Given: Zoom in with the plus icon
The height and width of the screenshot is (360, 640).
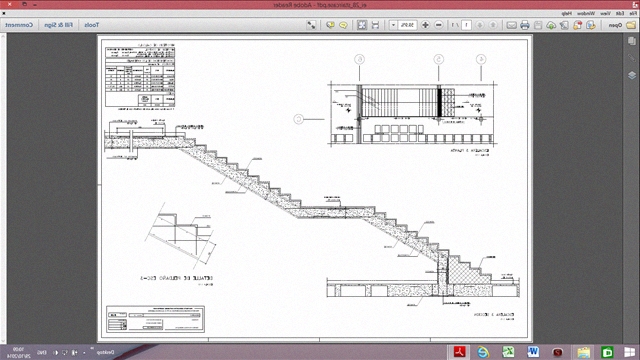Looking at the screenshot, I should [x=425, y=25].
